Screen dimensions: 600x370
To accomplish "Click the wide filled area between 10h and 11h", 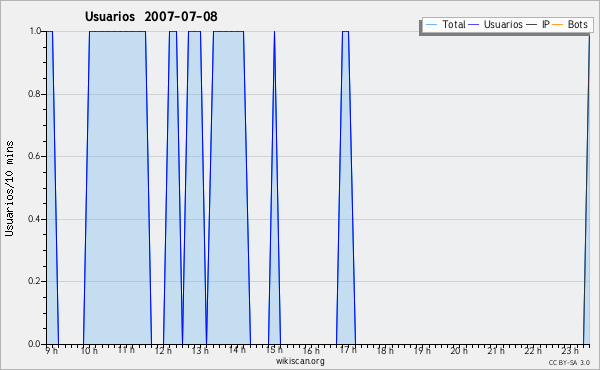I will point(117,187).
